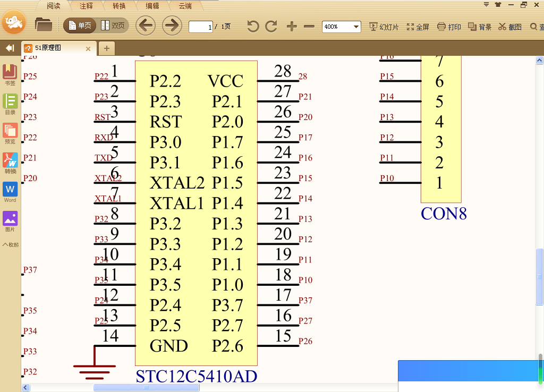The width and height of the screenshot is (544, 392).
Task: Open the 云端 (Cloud) menu tab
Action: pos(185,6)
